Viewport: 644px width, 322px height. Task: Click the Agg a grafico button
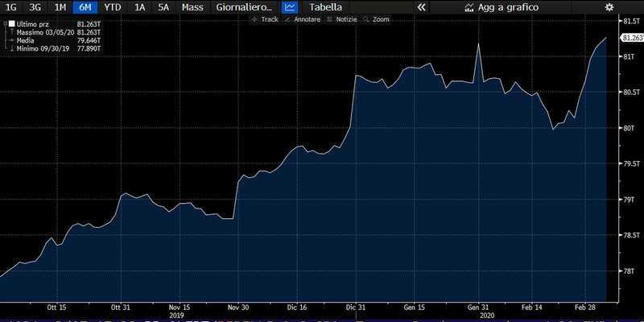click(502, 7)
